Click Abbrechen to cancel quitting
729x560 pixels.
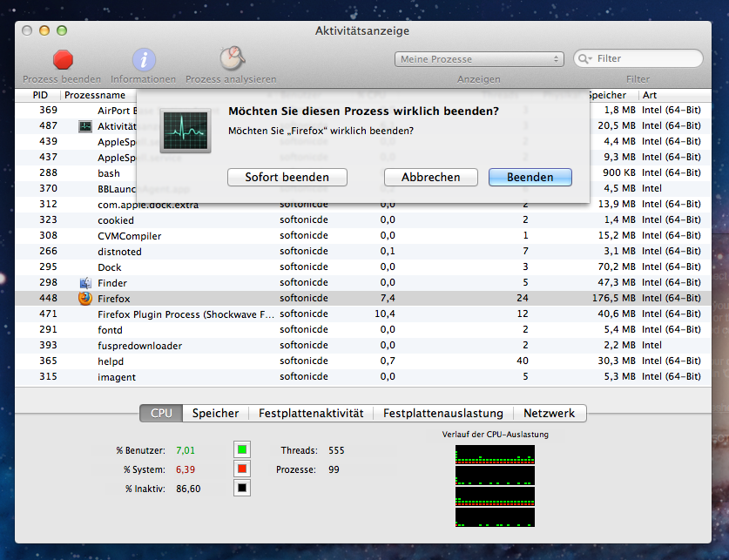[x=431, y=178]
